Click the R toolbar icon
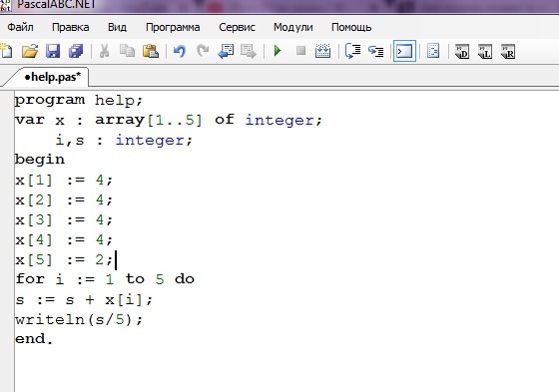 tap(508, 51)
